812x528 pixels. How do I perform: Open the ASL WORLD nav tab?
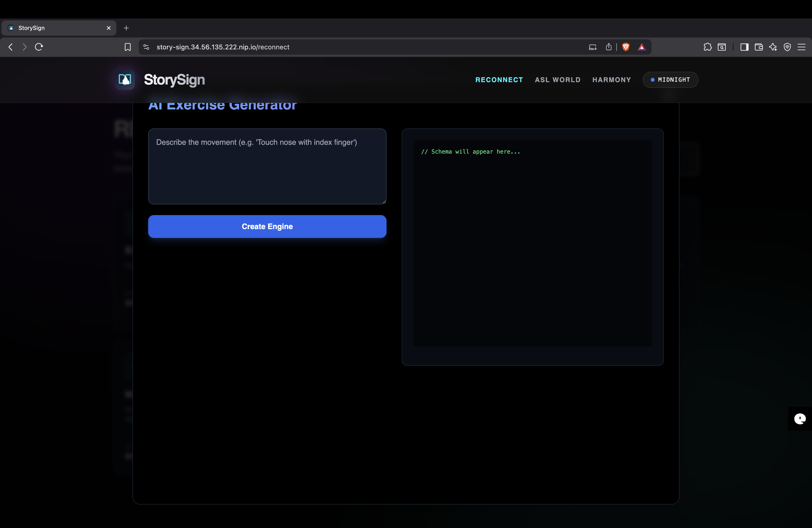click(x=557, y=80)
